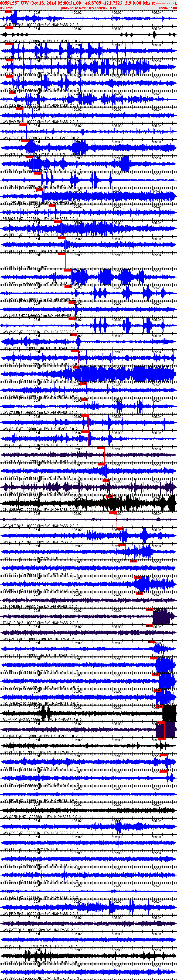Select the "UW ET4 EHZ" station label
Screen dimensions: 177x980
[13, 866]
